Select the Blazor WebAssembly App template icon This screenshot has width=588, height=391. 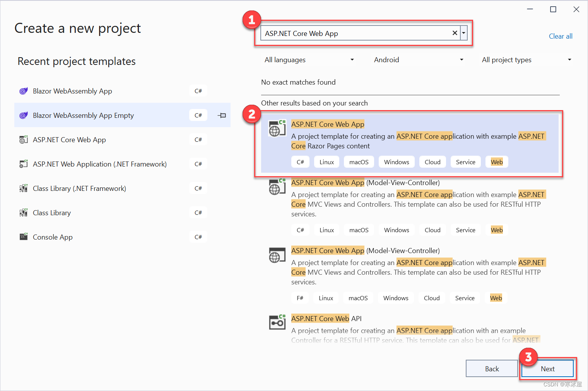coord(23,91)
